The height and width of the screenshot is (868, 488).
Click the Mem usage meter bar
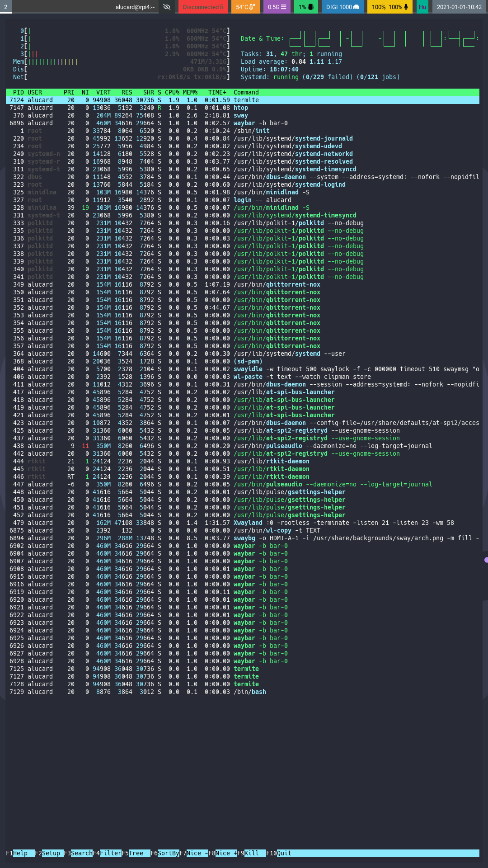(122, 61)
